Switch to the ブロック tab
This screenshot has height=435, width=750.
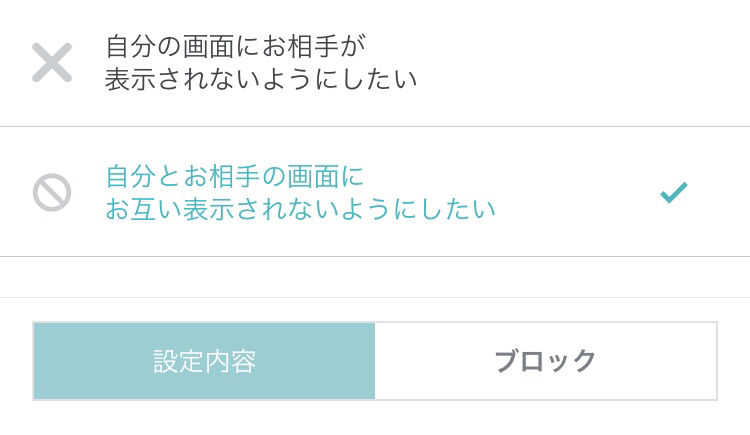coord(546,361)
